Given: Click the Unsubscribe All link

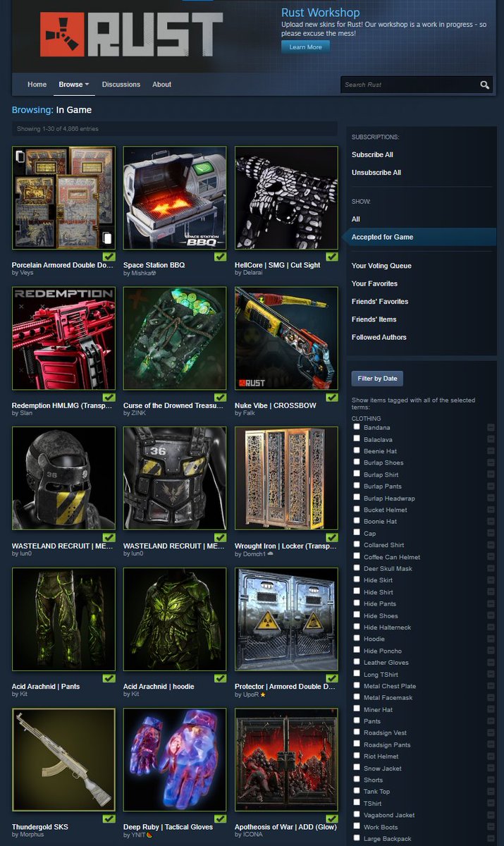Looking at the screenshot, I should click(x=376, y=172).
